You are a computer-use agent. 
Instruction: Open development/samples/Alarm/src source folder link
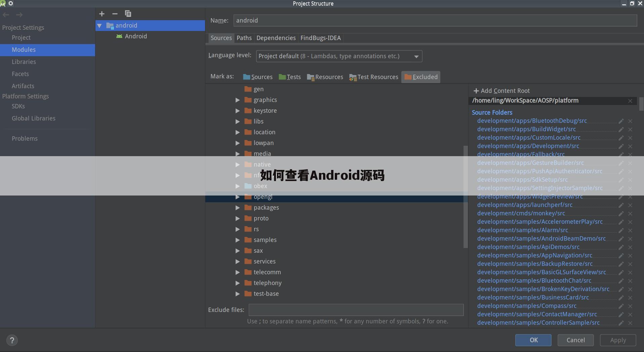522,230
